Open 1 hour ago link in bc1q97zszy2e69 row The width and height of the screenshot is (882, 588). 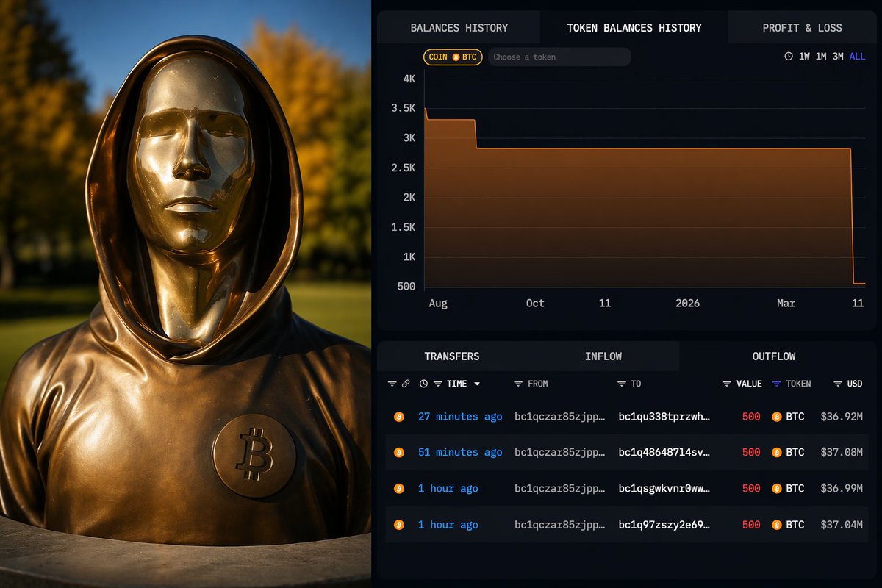tap(448, 525)
